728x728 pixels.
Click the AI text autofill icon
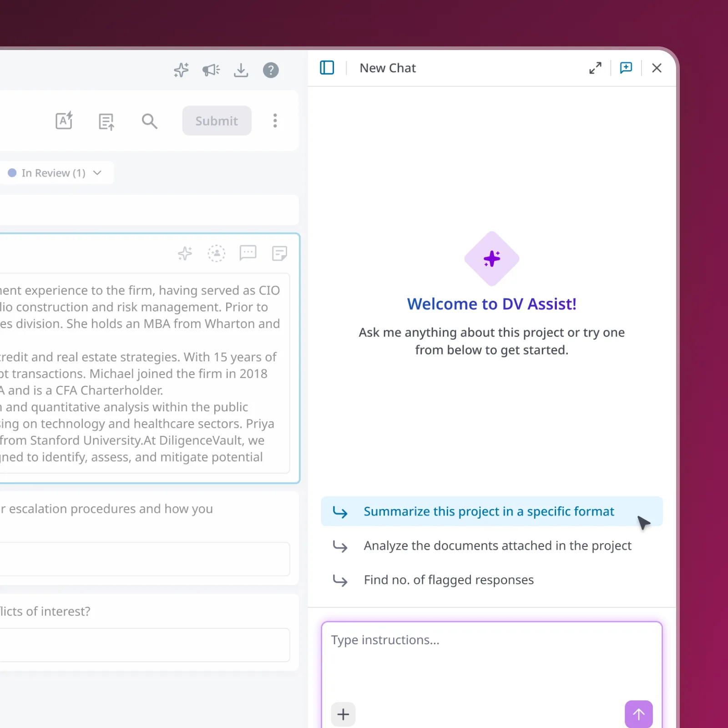pyautogui.click(x=64, y=121)
